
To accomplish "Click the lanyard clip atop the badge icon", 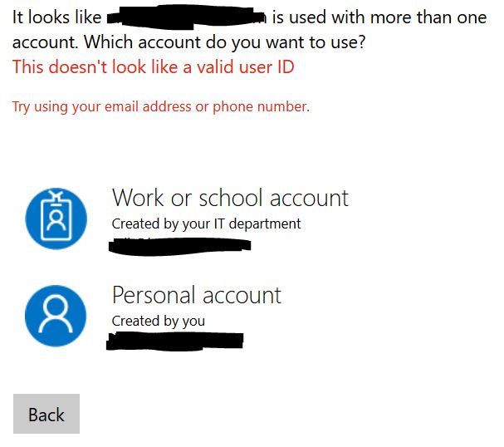I will (x=56, y=195).
